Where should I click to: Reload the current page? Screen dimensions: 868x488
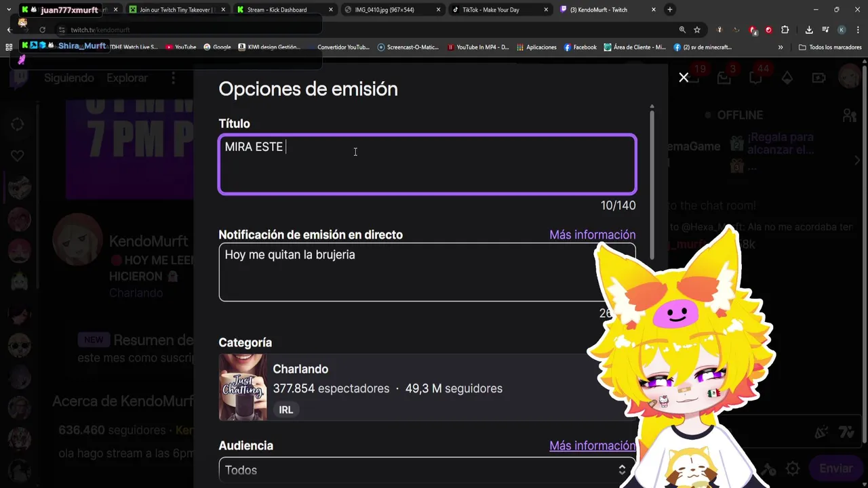[x=42, y=30]
